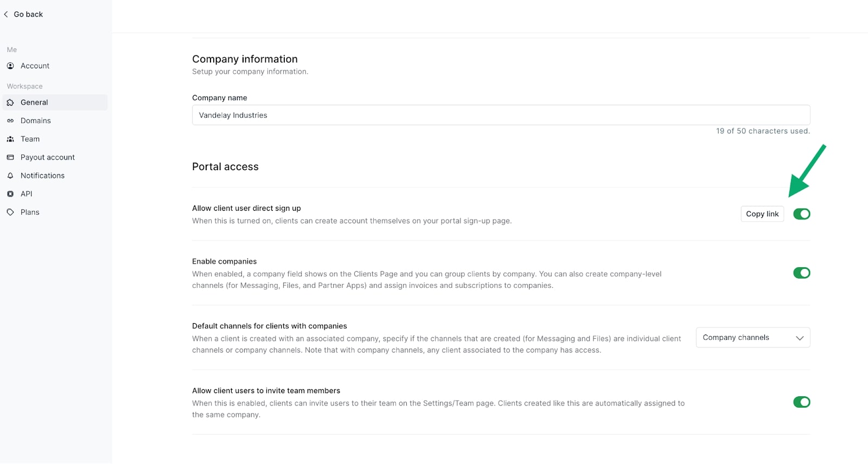Click the API chip icon
Image resolution: width=868 pixels, height=464 pixels.
pos(11,194)
